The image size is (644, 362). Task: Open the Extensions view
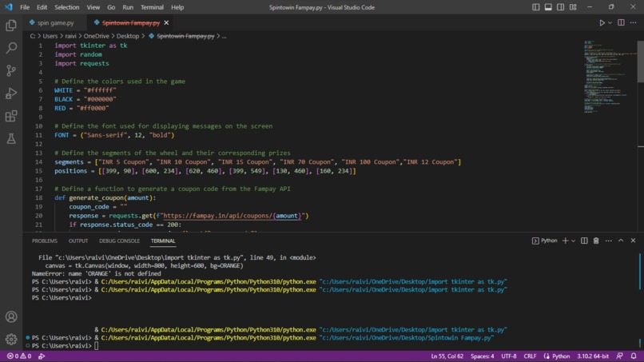[x=11, y=116]
